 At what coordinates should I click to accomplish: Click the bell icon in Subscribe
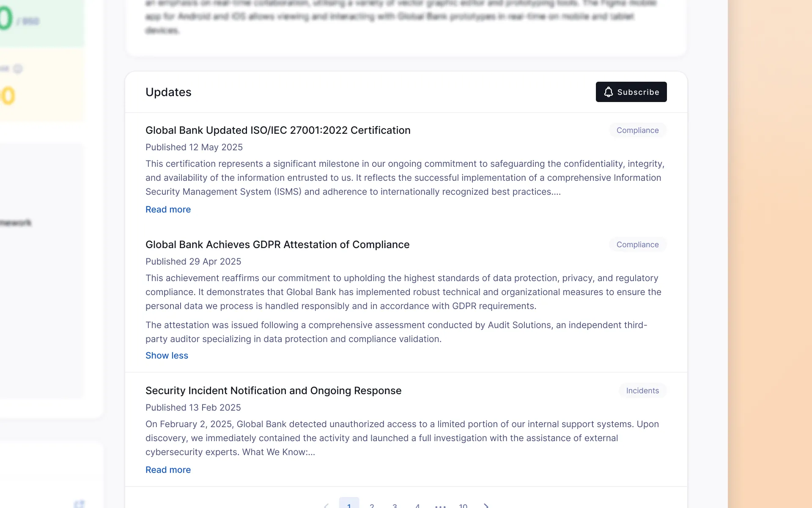[608, 92]
